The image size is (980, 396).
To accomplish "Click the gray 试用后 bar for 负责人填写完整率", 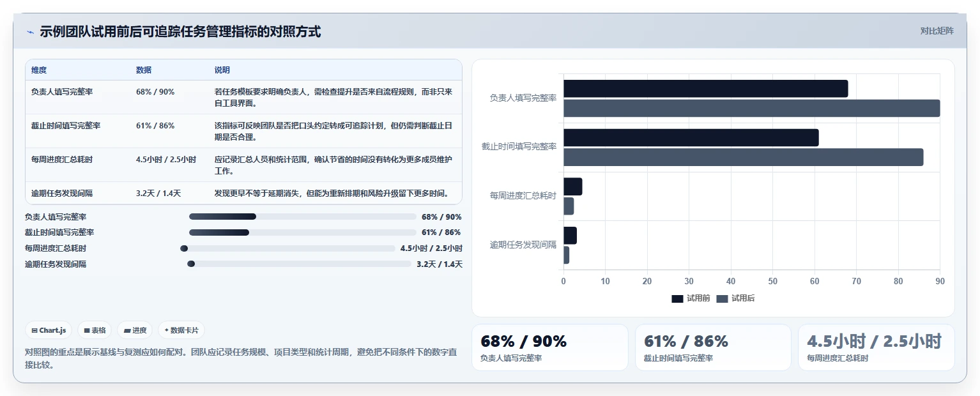I will click(x=751, y=108).
